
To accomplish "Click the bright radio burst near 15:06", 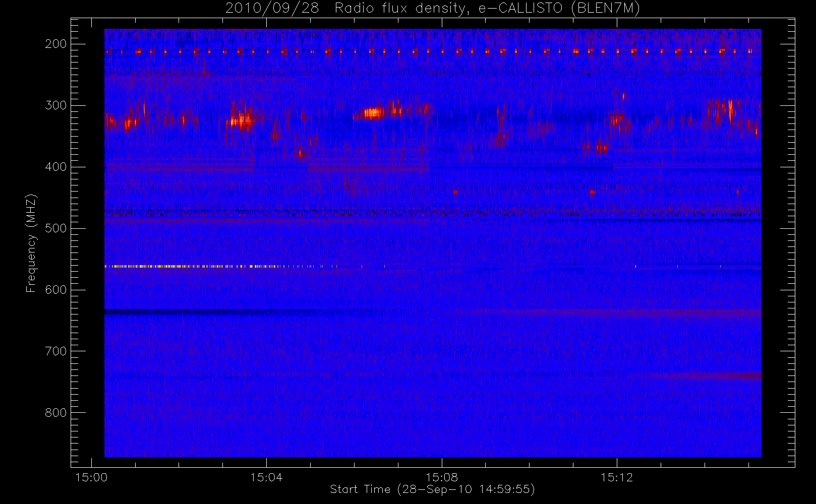I will (373, 113).
